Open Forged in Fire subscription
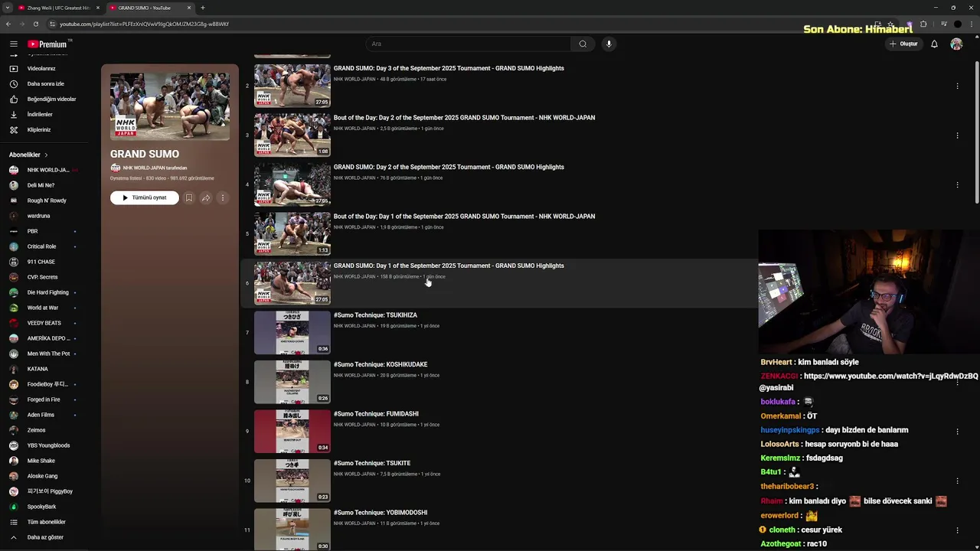This screenshot has width=980, height=551. point(44,399)
